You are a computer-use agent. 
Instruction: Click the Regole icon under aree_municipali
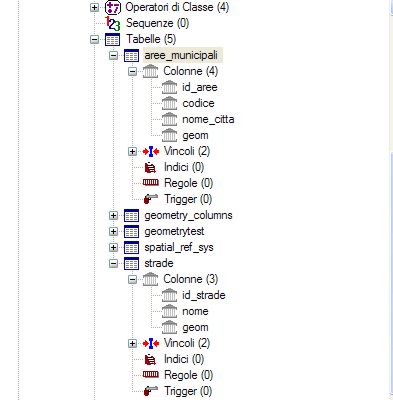coord(151,182)
